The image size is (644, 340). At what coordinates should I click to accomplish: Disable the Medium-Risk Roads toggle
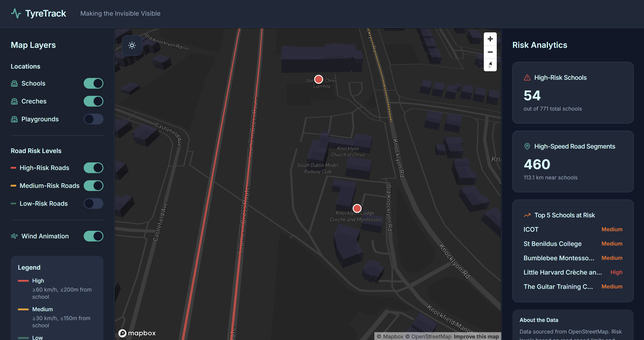(93, 185)
